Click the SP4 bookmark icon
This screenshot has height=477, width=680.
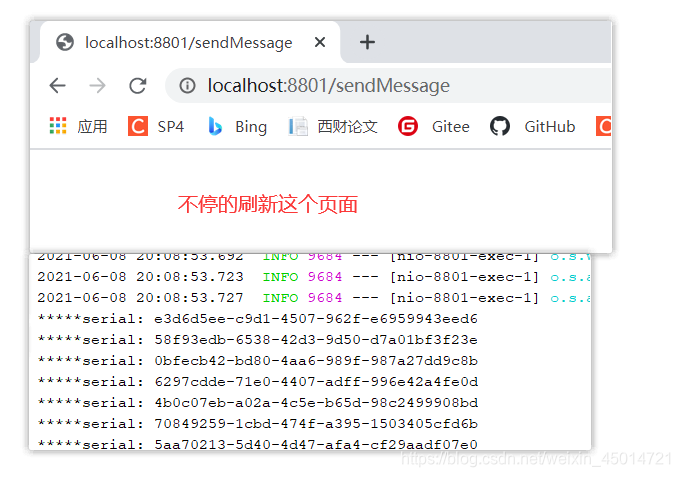tap(138, 126)
